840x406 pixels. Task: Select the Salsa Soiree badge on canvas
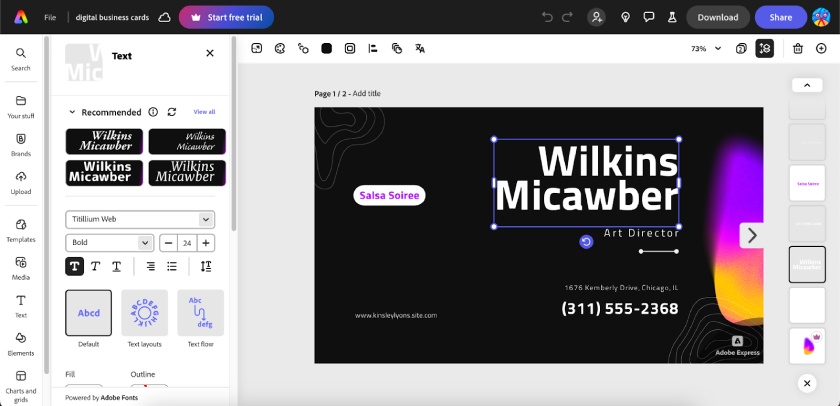[389, 196]
